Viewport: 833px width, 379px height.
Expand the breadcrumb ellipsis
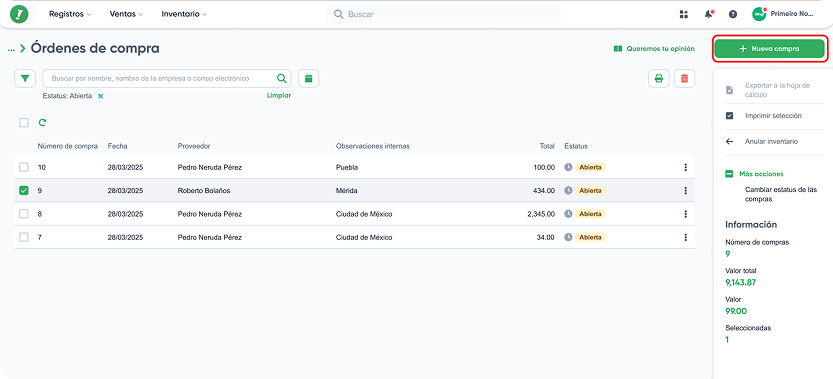coord(11,49)
